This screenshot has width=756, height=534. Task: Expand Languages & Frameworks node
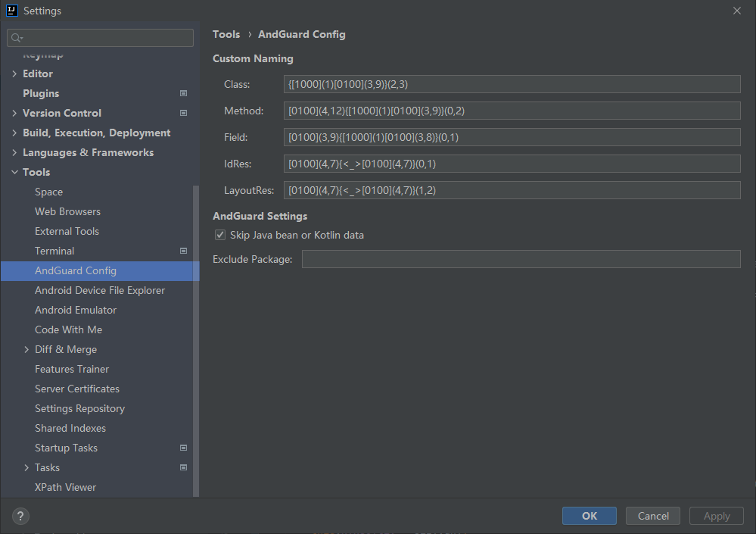(x=14, y=152)
